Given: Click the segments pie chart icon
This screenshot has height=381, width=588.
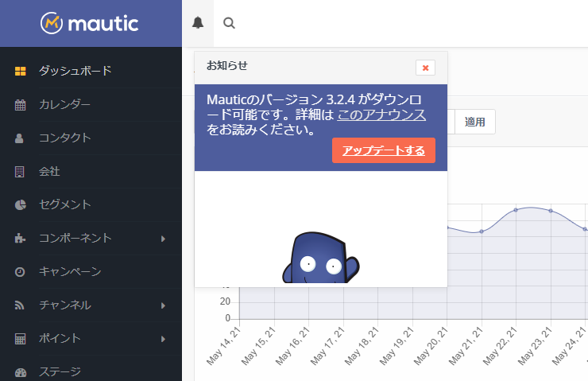Looking at the screenshot, I should click(x=21, y=204).
